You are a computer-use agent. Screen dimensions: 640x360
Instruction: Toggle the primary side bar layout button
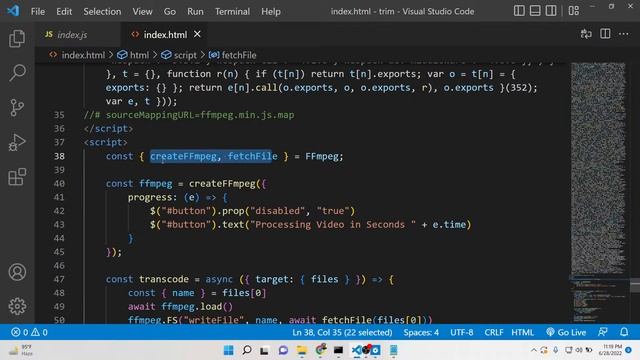[519, 11]
